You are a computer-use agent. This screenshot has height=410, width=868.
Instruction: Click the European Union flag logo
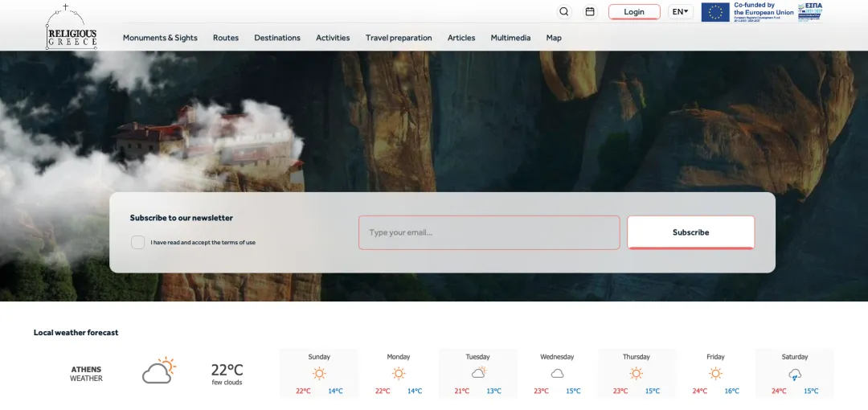tap(715, 12)
